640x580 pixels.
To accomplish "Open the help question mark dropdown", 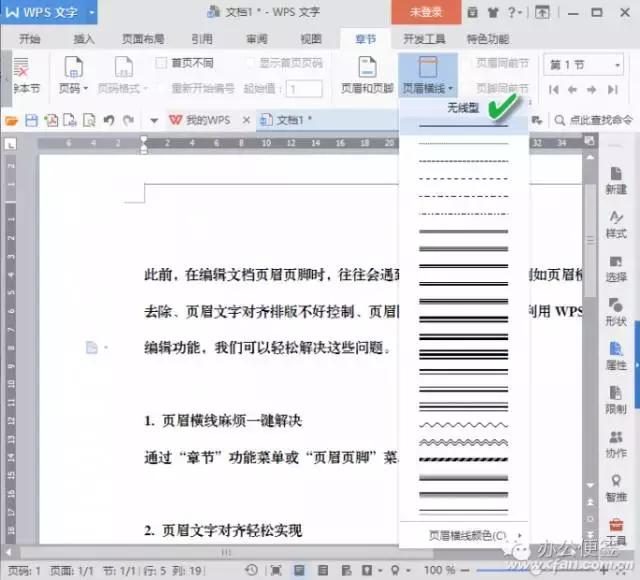I will click(515, 13).
